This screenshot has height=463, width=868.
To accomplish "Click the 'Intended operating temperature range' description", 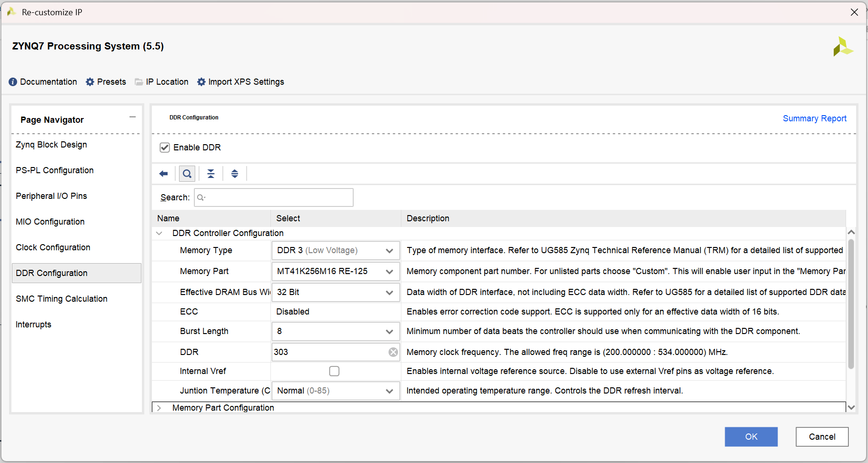I will (545, 391).
